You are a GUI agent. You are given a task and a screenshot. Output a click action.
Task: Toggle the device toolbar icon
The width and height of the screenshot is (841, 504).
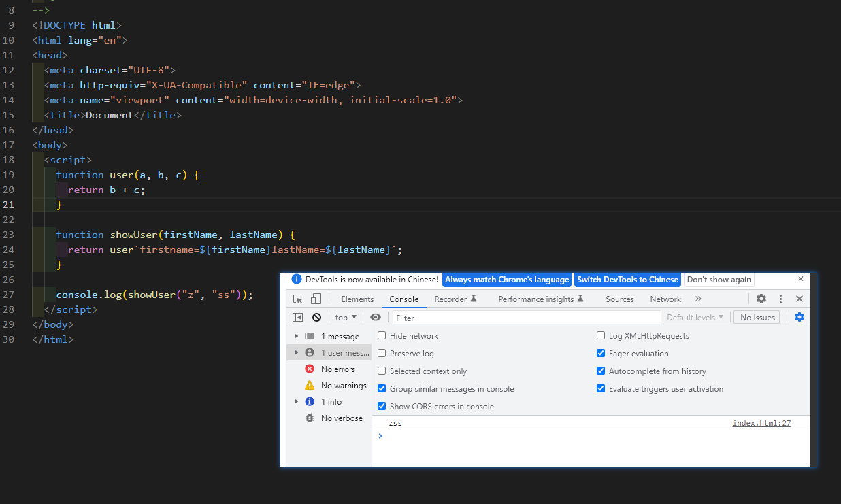(316, 299)
